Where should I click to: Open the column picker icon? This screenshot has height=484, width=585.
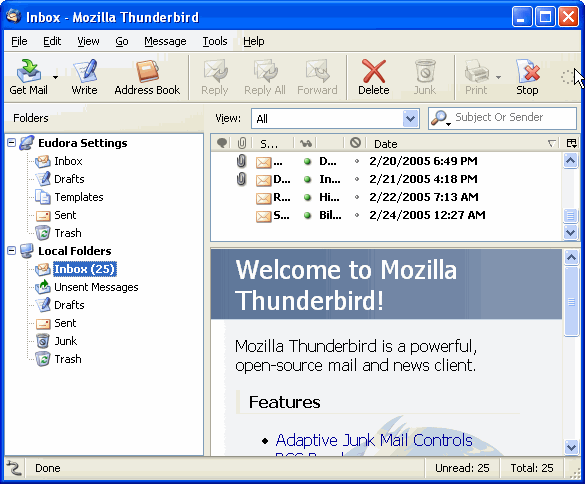(571, 143)
